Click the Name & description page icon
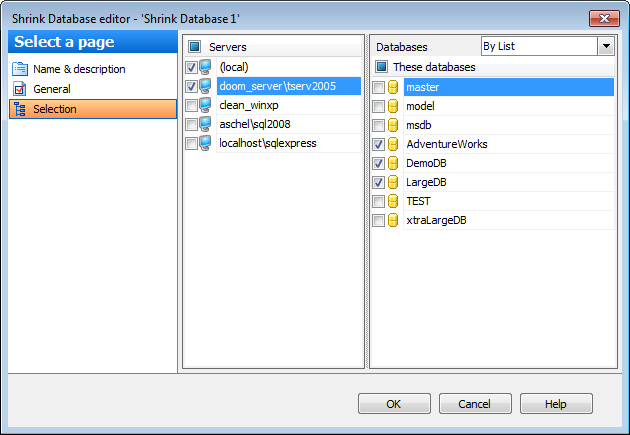The image size is (630, 435). (20, 69)
